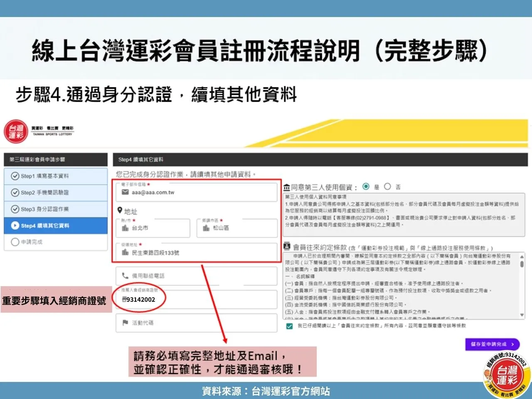Image resolution: width=532 pixels, height=399 pixels.
Task: Click the 第三人使用個人資料同意事項 text box
Action: point(404,214)
